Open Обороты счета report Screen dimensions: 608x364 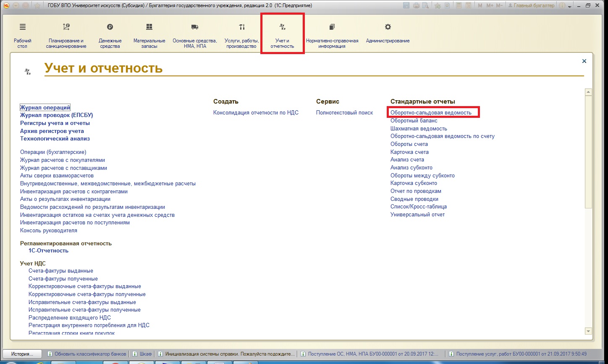click(x=409, y=144)
